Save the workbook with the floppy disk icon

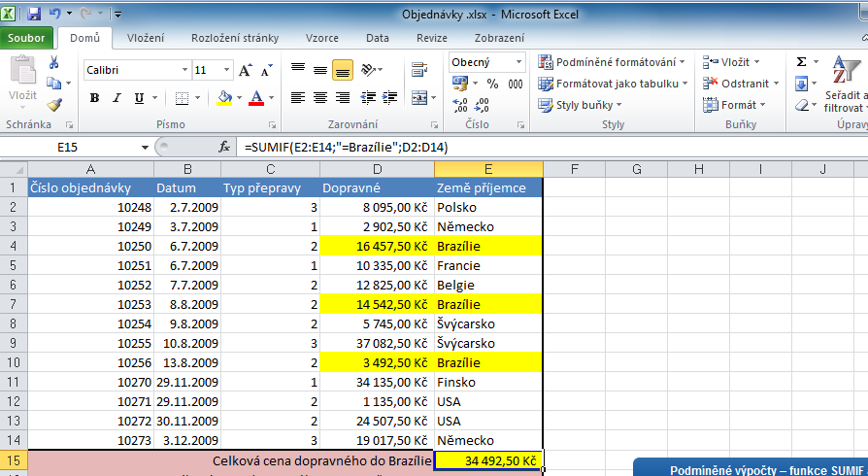coord(34,14)
